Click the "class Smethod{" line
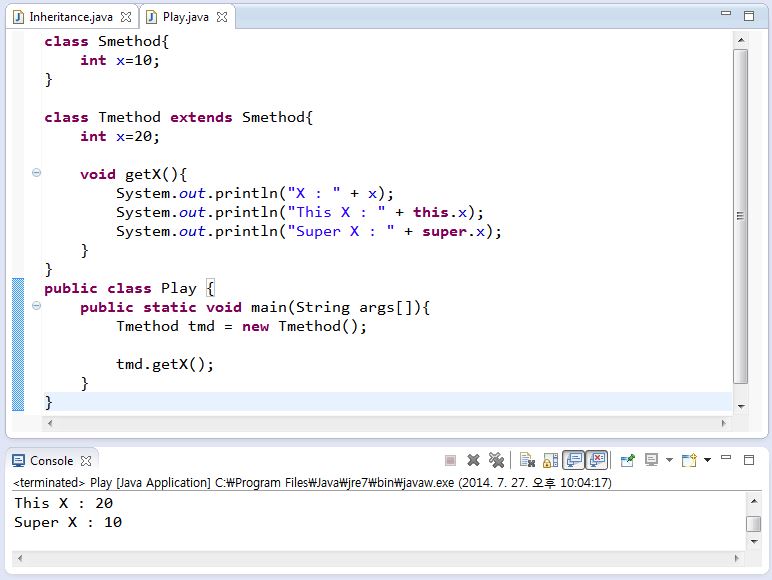 tap(106, 41)
